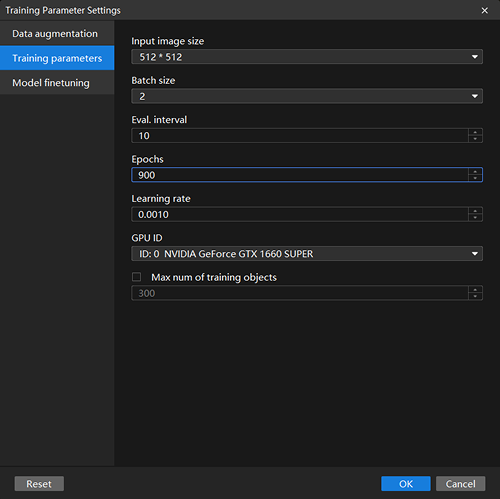The width and height of the screenshot is (500, 499).
Task: Open the Data augmentation tab
Action: click(57, 33)
